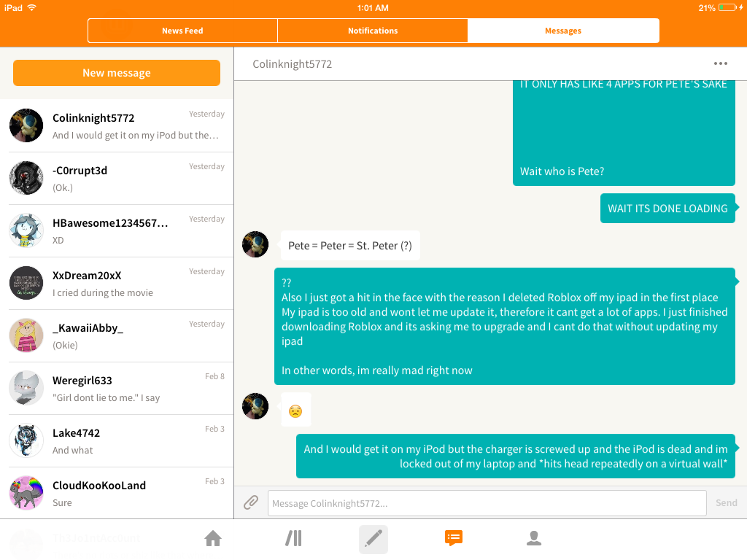Tap Colinknight5772's avatar in the conversation list

coord(26,125)
